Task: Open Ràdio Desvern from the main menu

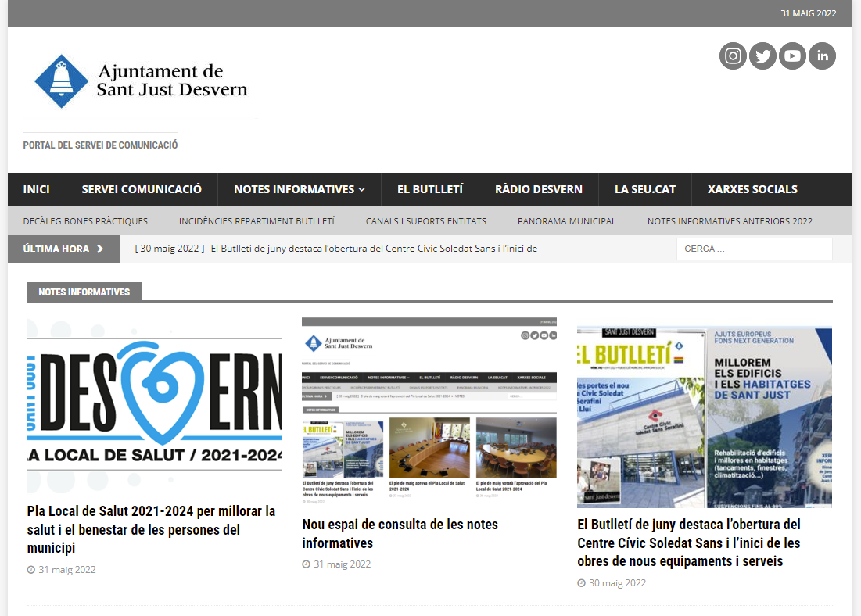Action: [x=539, y=189]
